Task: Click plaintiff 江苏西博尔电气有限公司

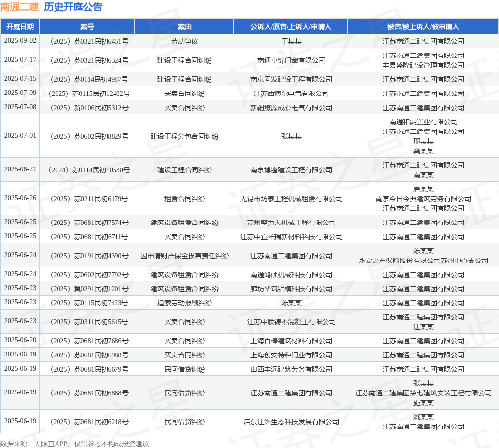Action: (x=291, y=93)
